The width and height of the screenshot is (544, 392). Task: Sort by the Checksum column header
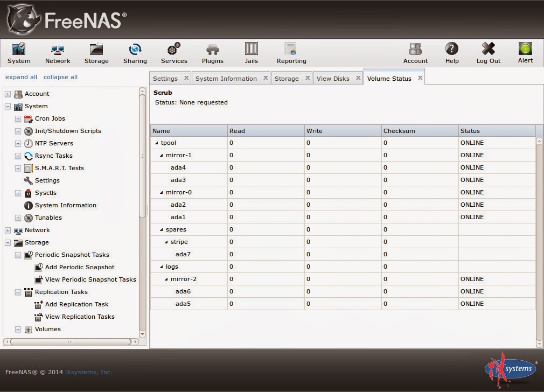(420, 131)
